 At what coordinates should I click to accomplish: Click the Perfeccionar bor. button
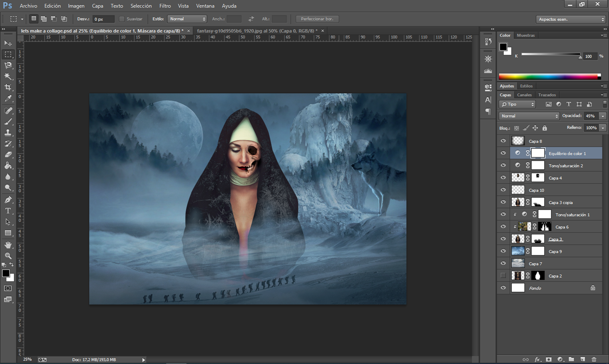point(317,19)
